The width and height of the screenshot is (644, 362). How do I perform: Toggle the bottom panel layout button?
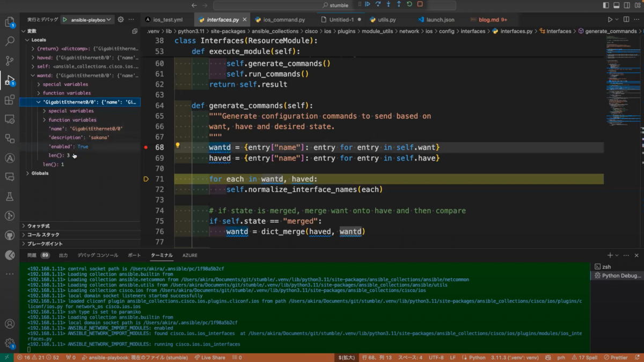pos(616,5)
